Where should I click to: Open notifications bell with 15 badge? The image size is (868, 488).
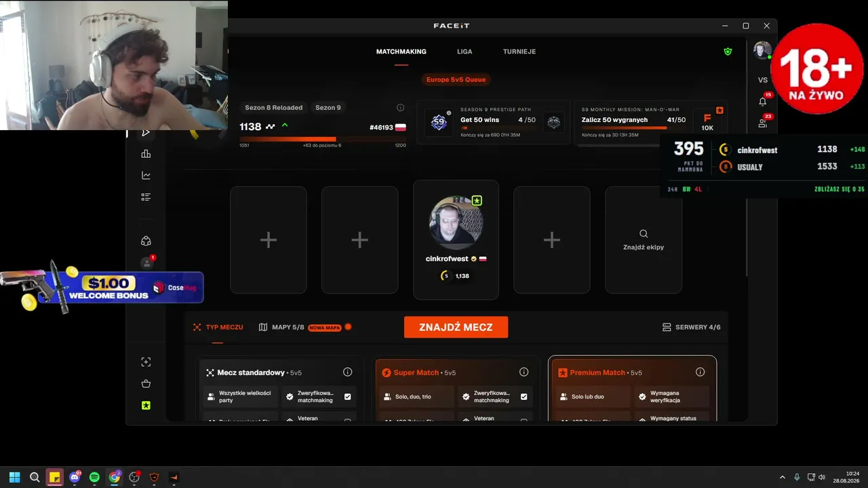click(x=763, y=101)
